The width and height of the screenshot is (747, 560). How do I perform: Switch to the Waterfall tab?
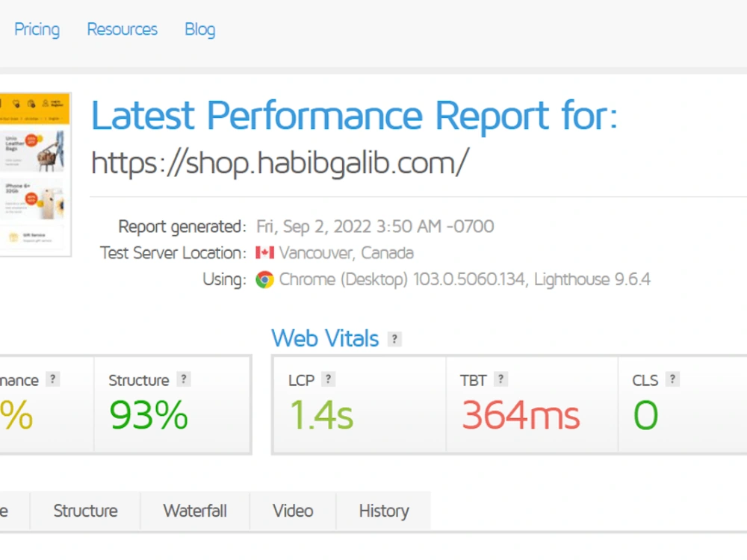195,511
